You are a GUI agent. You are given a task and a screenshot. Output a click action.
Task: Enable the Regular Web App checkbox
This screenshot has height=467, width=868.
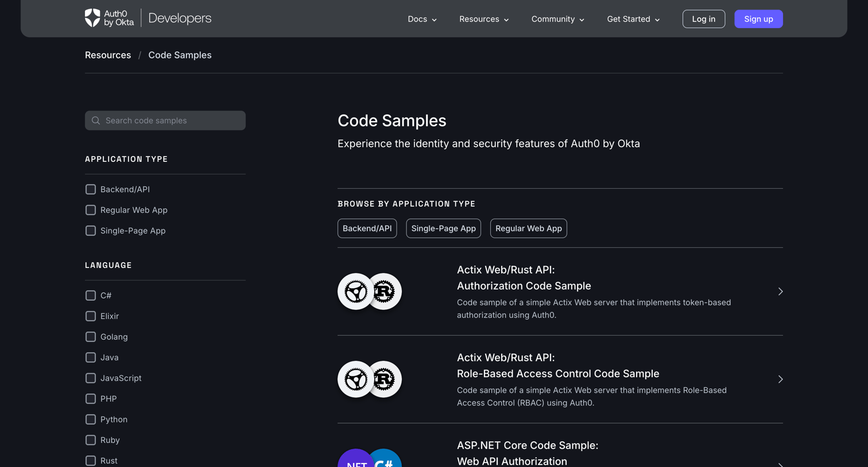91,210
